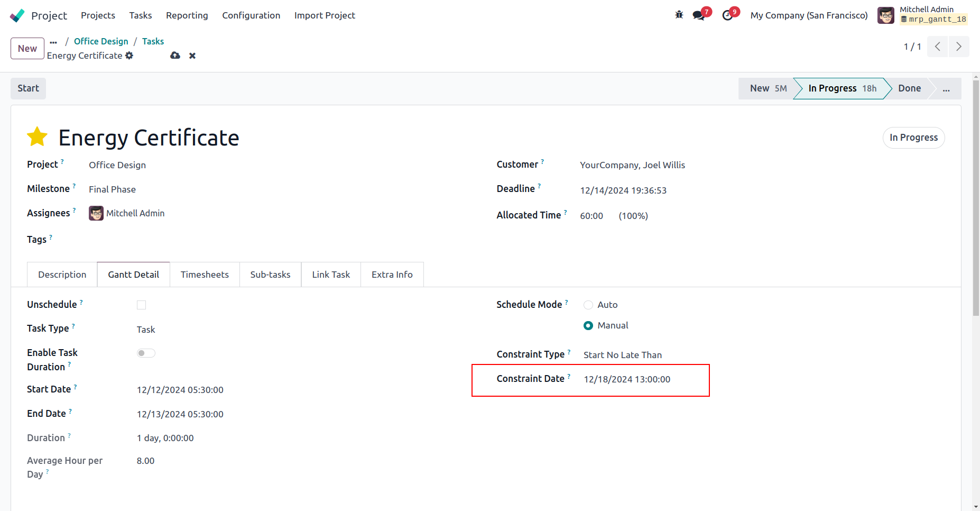Screen dimensions: 980x511
Task: Open the Office Design breadcrumb link
Action: coord(101,41)
